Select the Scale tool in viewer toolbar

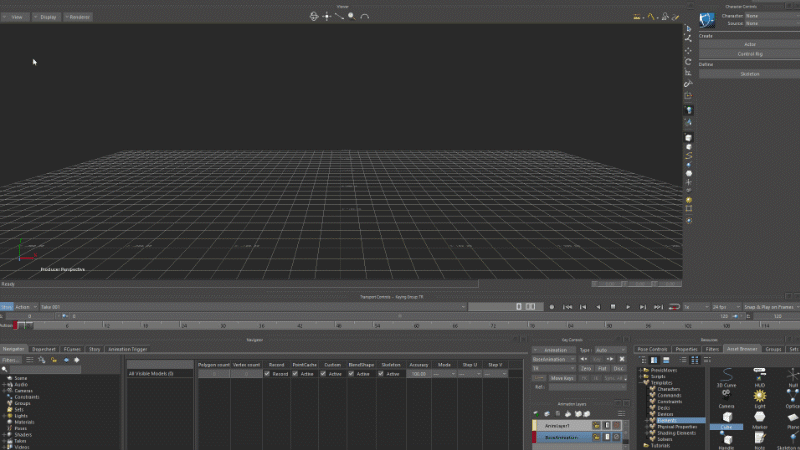pos(688,73)
